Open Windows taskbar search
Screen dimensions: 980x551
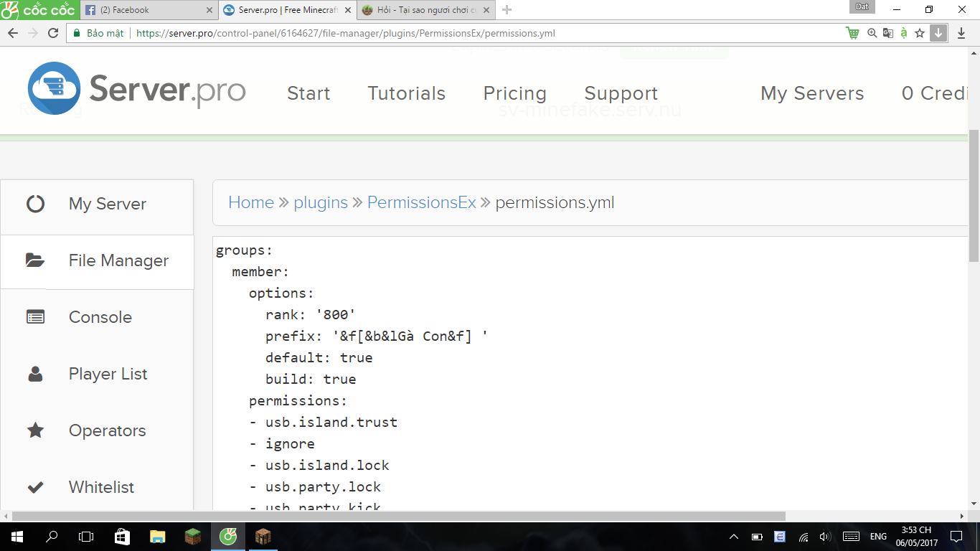tap(52, 536)
